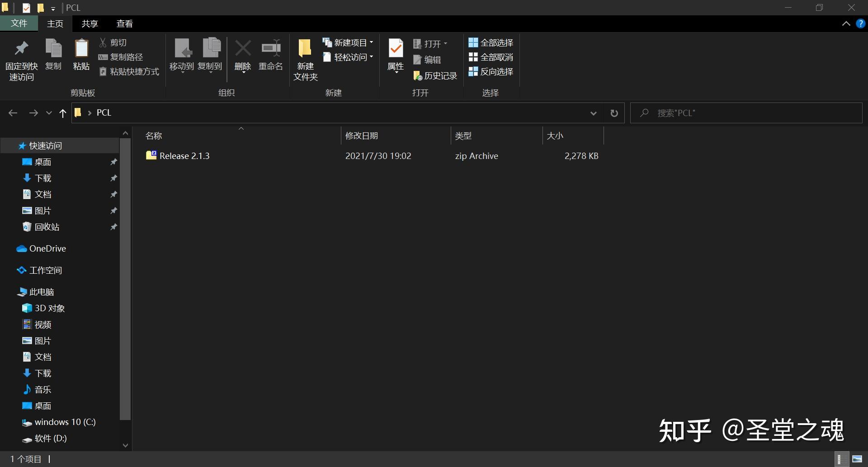Screen dimensions: 868x467
Task: Click Select none (全部取消)
Action: pos(491,57)
